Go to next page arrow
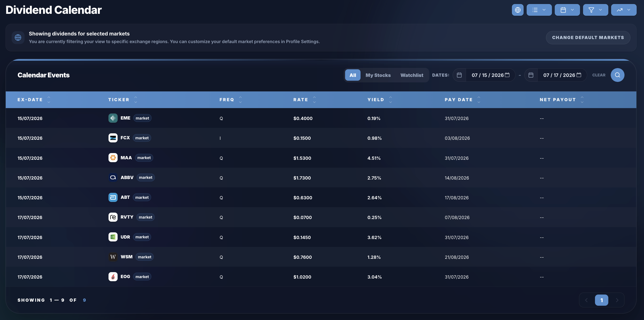This screenshot has width=644, height=320. (x=617, y=300)
